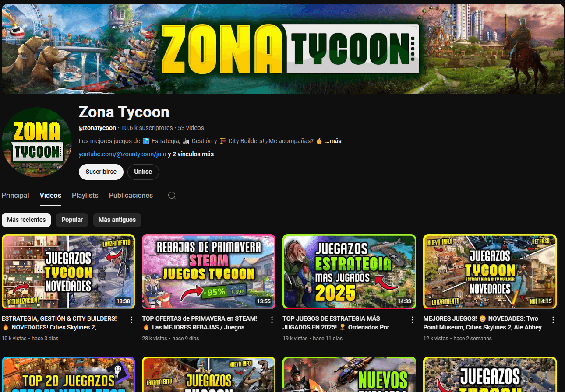Screen dimensions: 565x392
Task: Open the Rebajas de Primavera Steam thumbnail
Action: coord(208,271)
